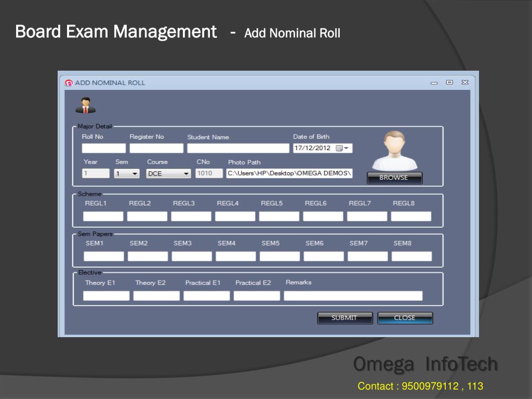The height and width of the screenshot is (399, 532).
Task: Focus the SEM8 input field
Action: coord(412,257)
